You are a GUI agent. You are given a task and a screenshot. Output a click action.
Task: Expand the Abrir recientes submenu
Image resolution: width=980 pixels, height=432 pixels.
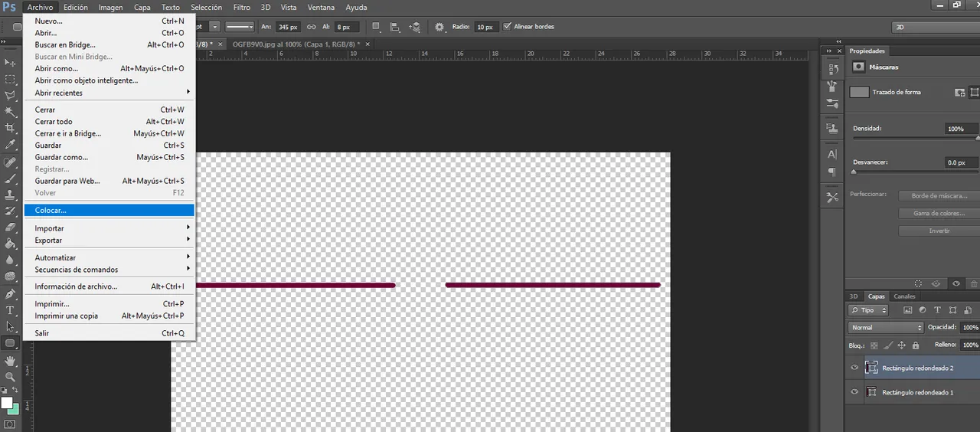tap(109, 93)
